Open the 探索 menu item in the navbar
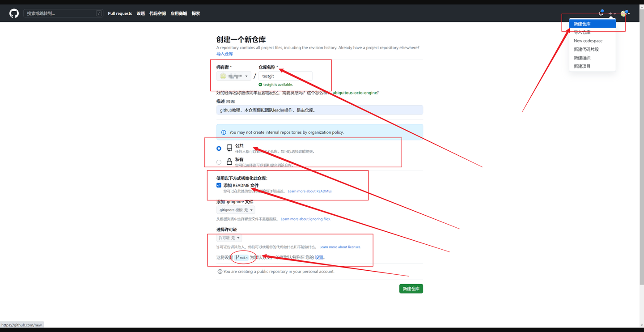This screenshot has width=644, height=332. pyautogui.click(x=195, y=13)
